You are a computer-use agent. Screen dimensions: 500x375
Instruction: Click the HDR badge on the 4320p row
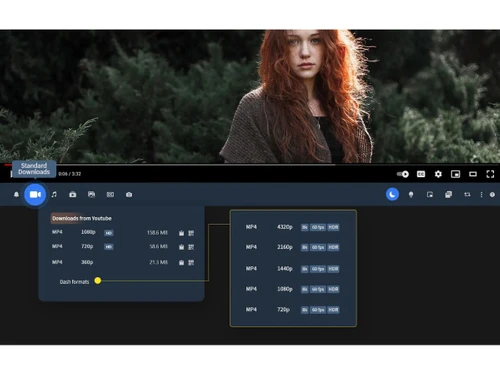pos(333,227)
